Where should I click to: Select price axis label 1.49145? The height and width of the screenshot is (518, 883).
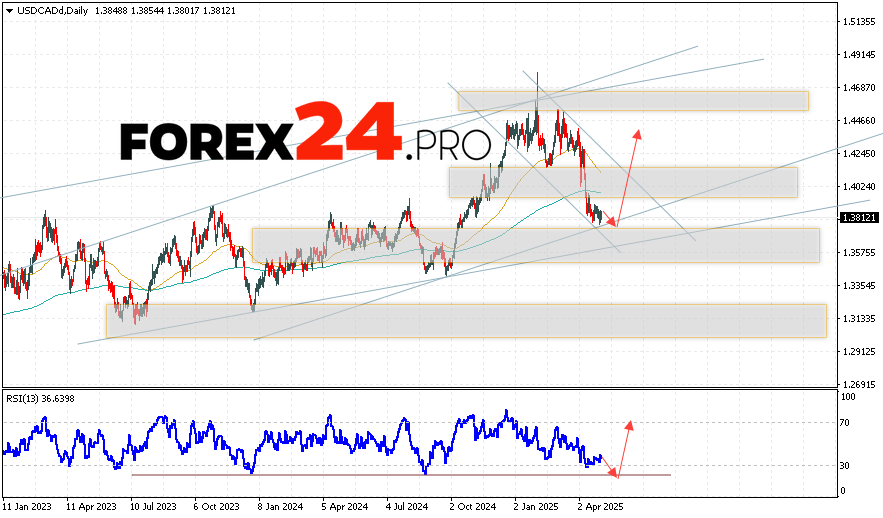(x=859, y=55)
